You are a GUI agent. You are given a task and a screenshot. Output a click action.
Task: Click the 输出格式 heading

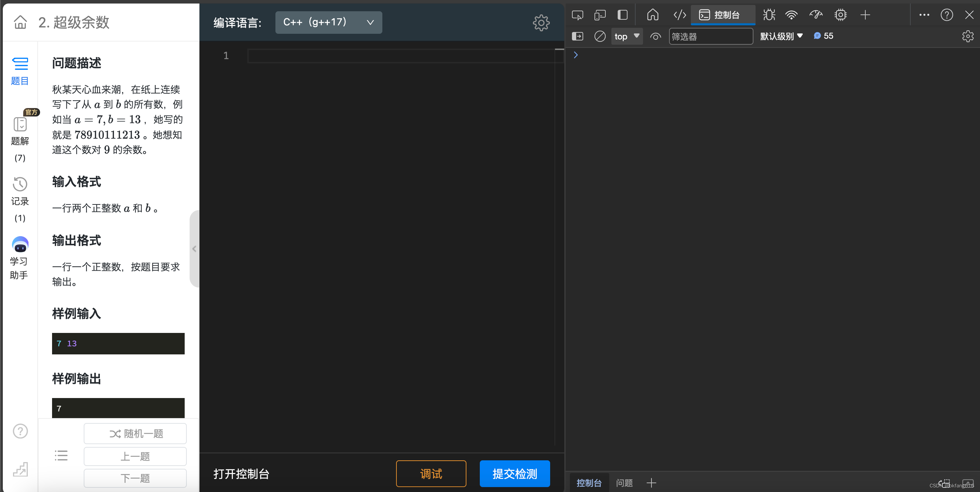pyautogui.click(x=76, y=240)
